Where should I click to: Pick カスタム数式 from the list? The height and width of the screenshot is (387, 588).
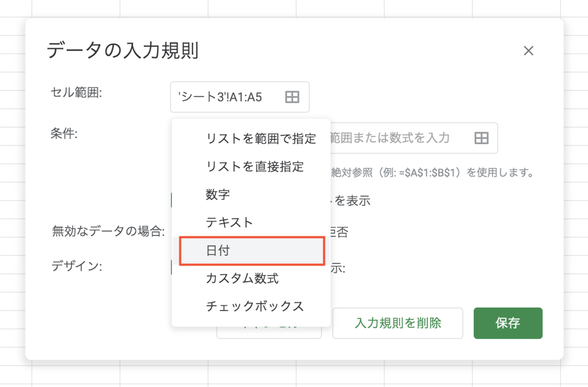(251, 279)
